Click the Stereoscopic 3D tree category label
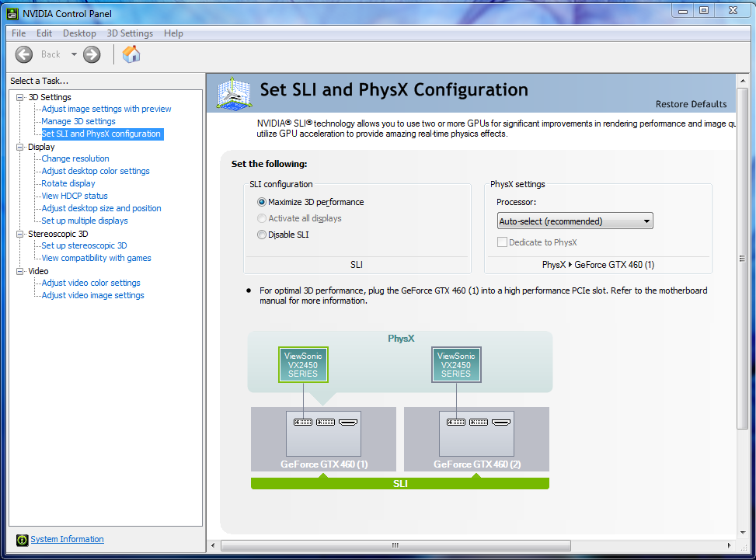 point(57,235)
